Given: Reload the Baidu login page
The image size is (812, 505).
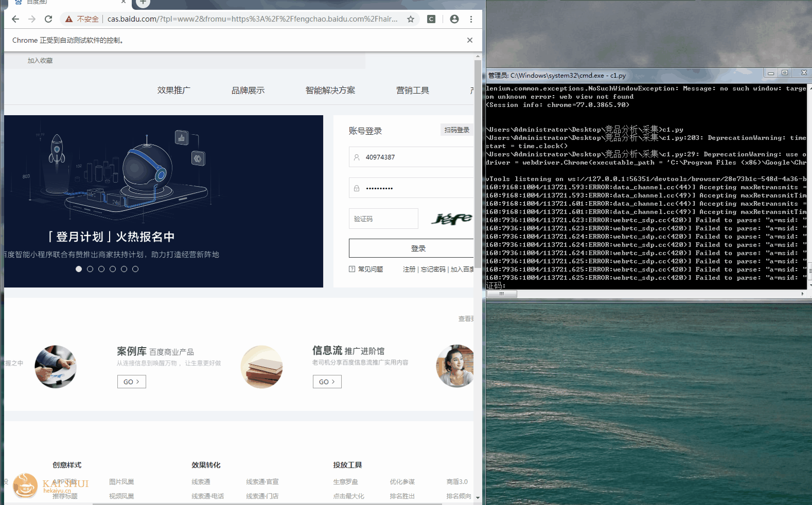Looking at the screenshot, I should (x=48, y=19).
